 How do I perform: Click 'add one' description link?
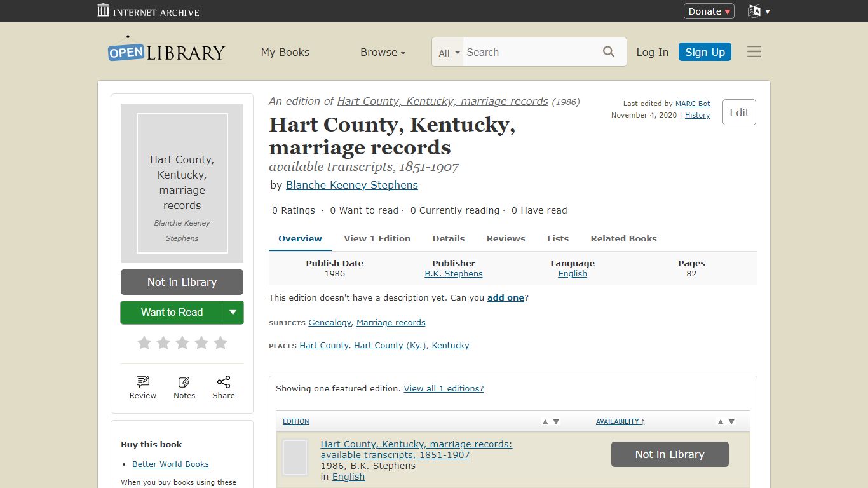pos(506,297)
